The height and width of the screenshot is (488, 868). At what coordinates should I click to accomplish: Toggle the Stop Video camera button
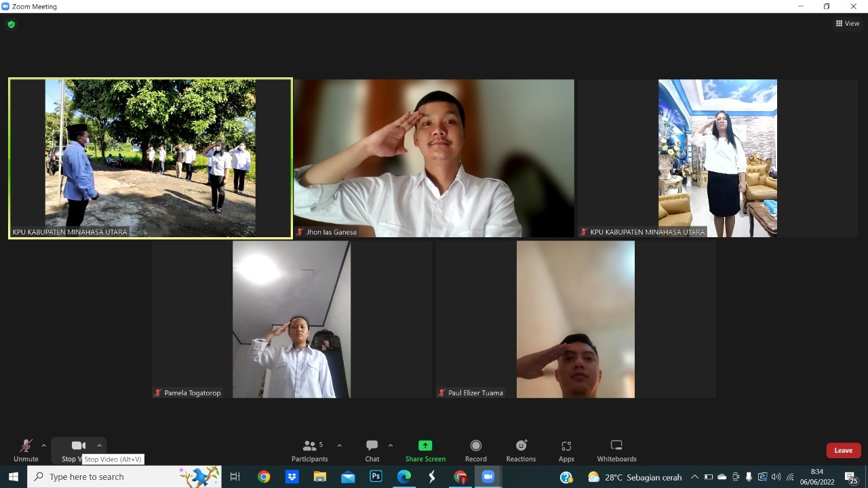pos(78,446)
